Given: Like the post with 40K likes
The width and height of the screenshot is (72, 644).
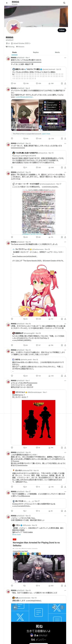Looking at the screenshot, I should (39, 84).
